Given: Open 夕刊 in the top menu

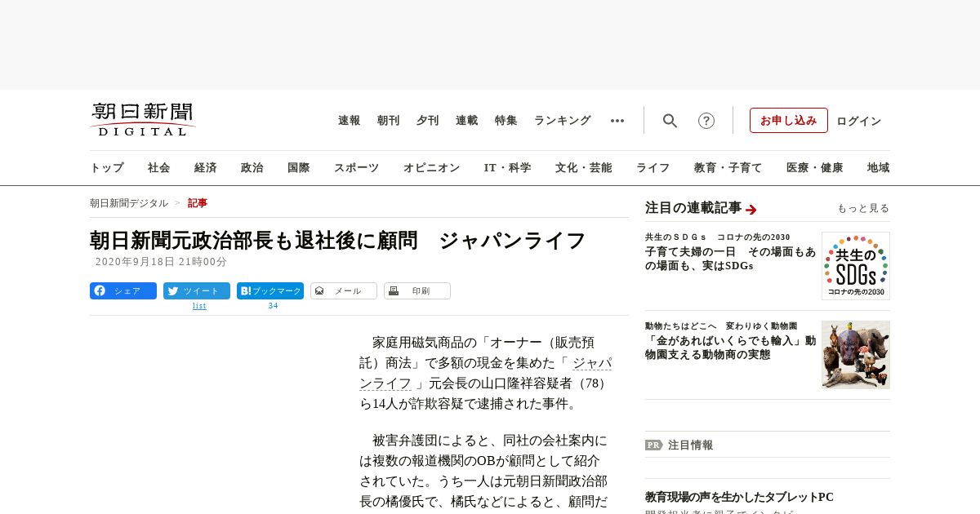Looking at the screenshot, I should [x=428, y=121].
